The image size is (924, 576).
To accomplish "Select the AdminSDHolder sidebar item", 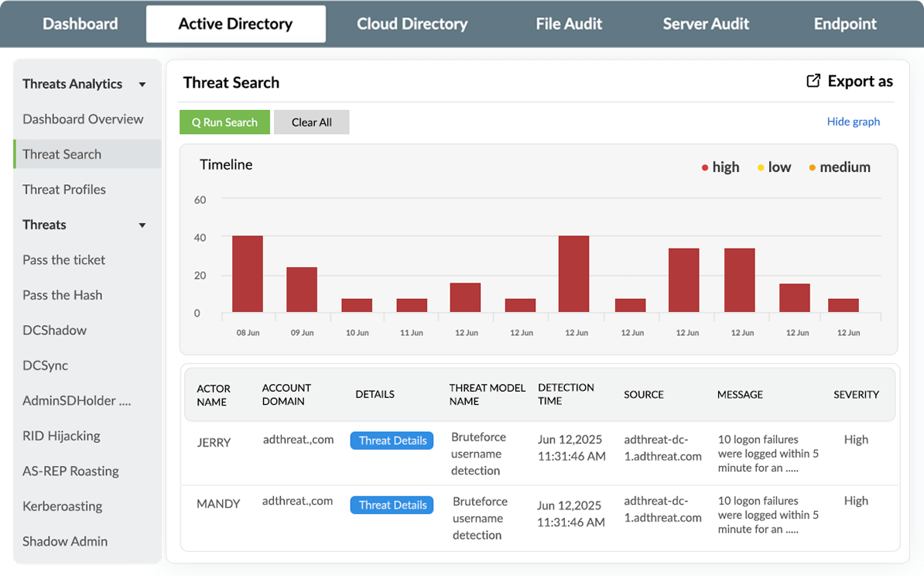I will click(x=77, y=401).
